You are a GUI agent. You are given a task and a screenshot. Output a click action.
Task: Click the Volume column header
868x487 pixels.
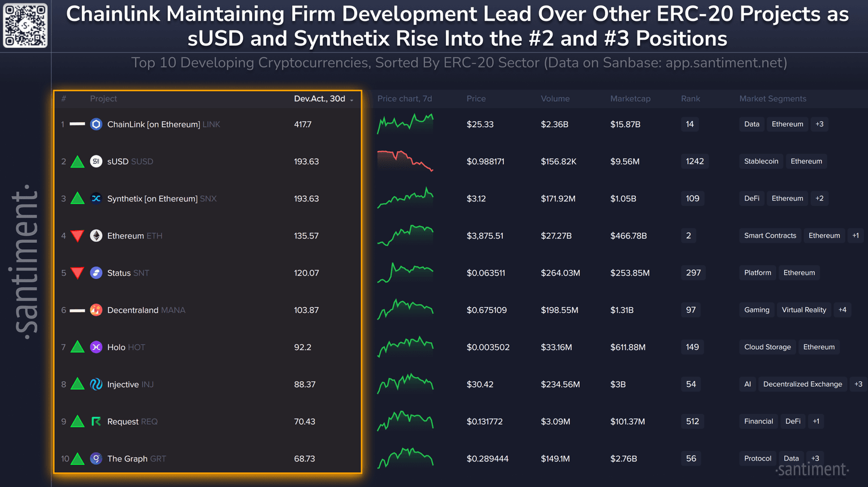(x=555, y=98)
